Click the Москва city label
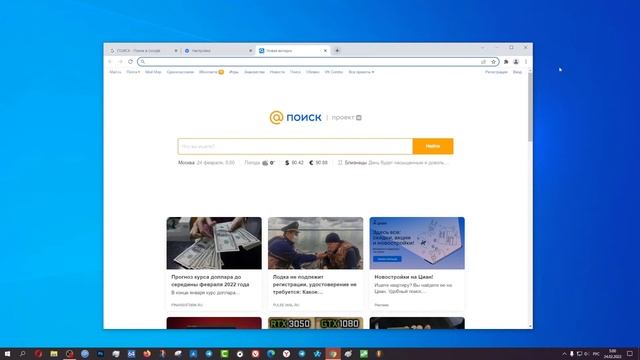640x360 pixels. tap(186, 162)
